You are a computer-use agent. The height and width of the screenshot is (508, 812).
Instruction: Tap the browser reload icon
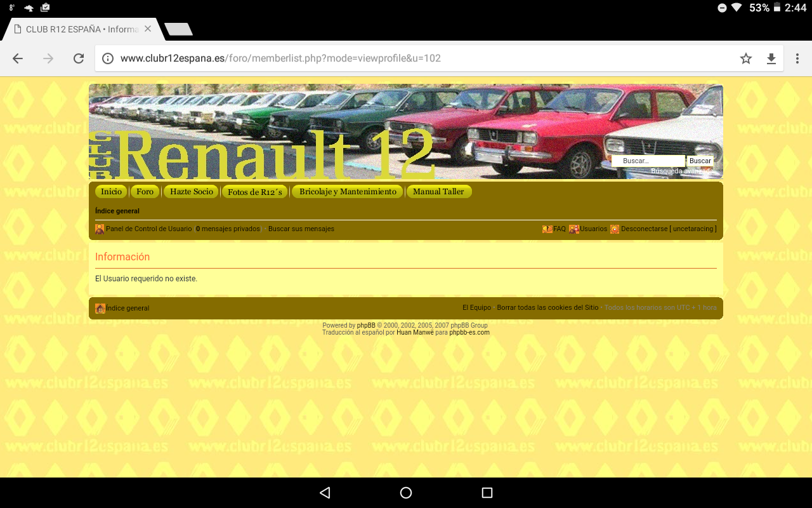click(x=79, y=58)
